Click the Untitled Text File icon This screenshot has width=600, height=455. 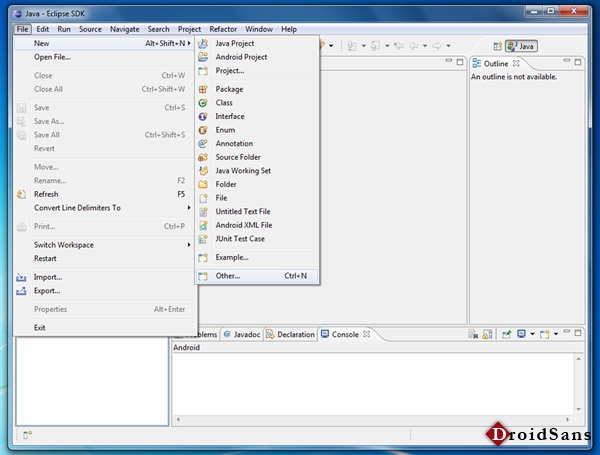(203, 212)
